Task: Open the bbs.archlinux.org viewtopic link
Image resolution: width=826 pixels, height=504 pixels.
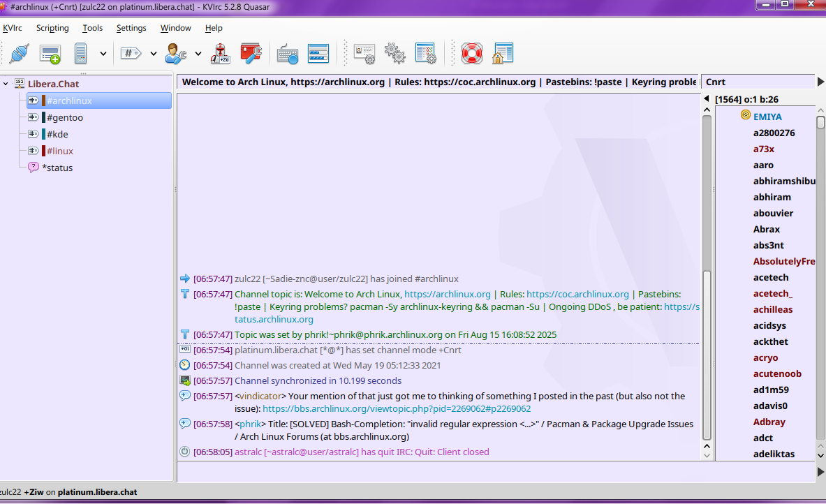Action: click(396, 409)
